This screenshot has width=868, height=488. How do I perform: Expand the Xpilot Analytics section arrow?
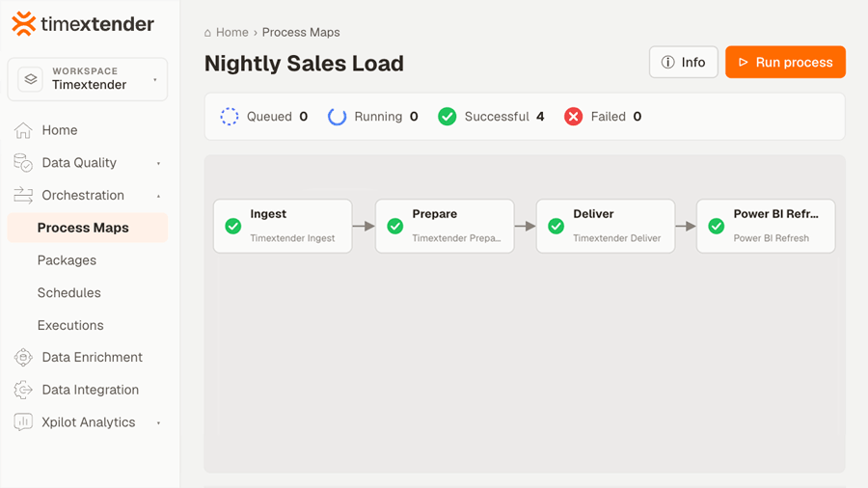(x=158, y=422)
